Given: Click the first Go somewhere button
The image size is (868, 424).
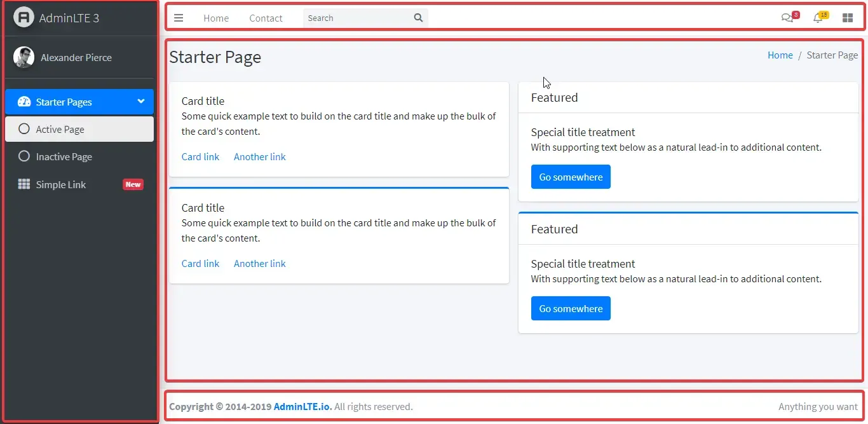Looking at the screenshot, I should (x=570, y=176).
